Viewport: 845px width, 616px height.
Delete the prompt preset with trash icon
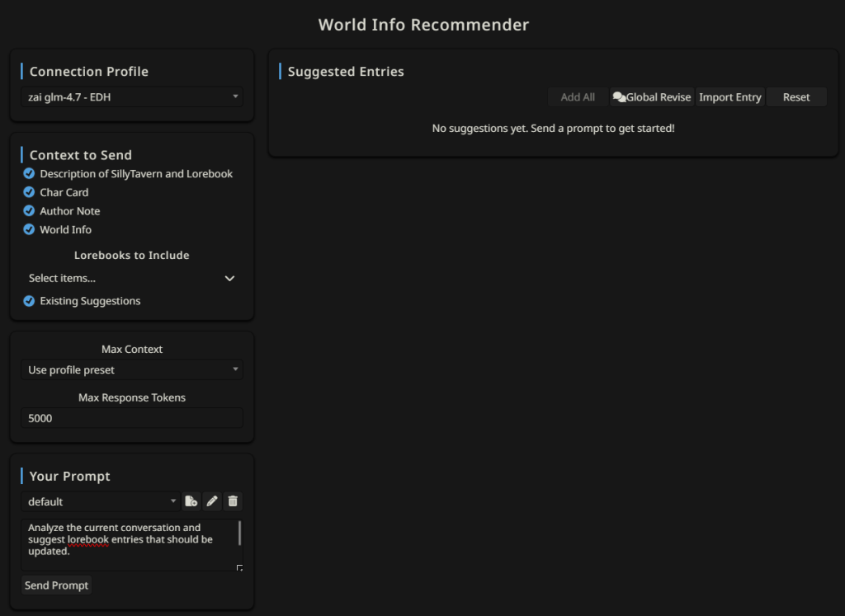233,501
